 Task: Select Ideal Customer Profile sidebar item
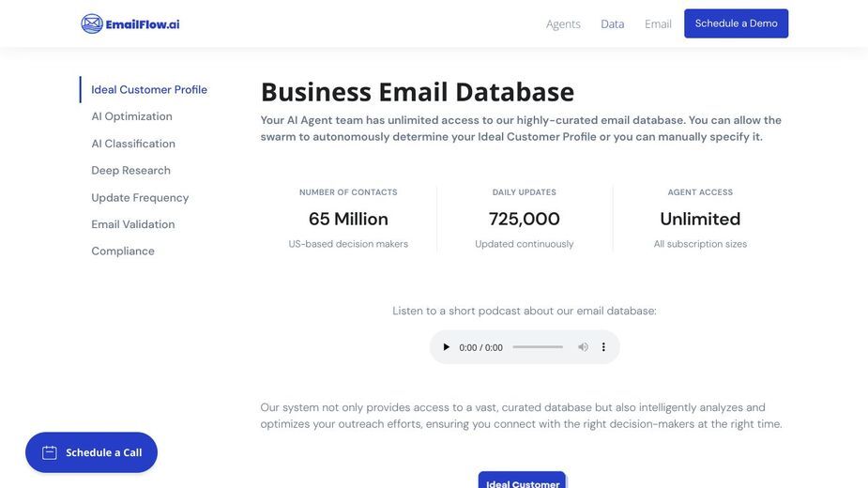[x=149, y=90]
